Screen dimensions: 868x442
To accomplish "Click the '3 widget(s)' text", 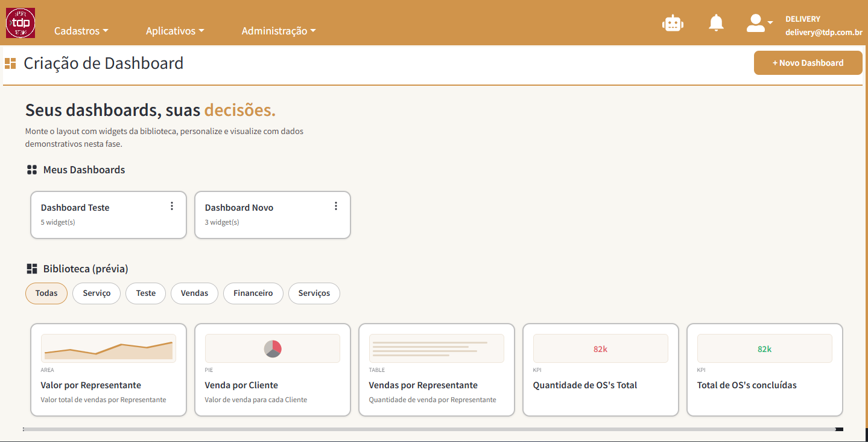I will click(x=222, y=222).
